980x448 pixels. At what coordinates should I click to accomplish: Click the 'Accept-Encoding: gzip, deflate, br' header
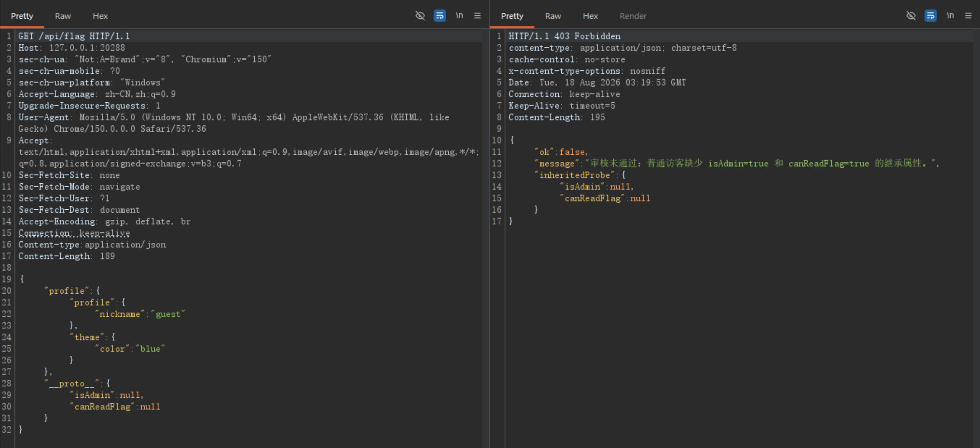click(105, 221)
